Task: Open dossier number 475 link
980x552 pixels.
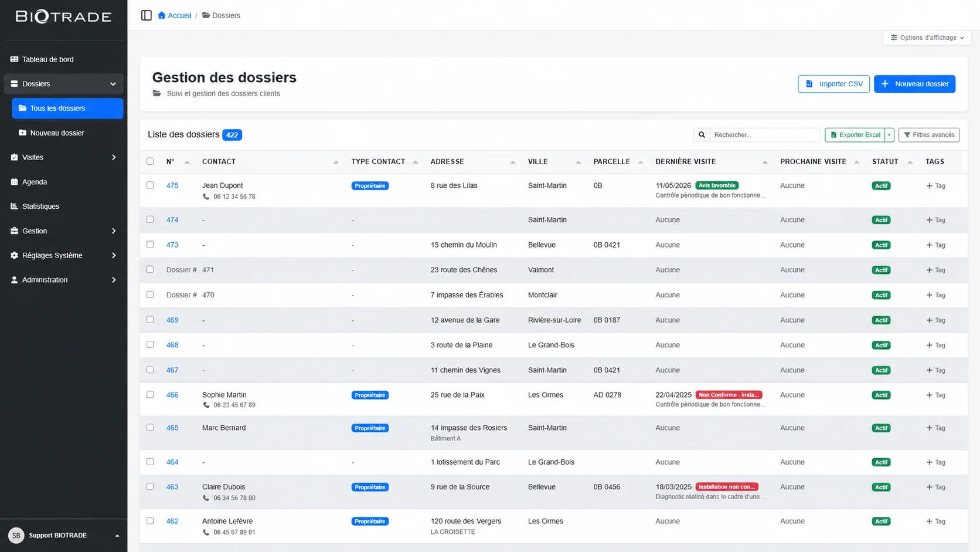Action: click(x=172, y=185)
